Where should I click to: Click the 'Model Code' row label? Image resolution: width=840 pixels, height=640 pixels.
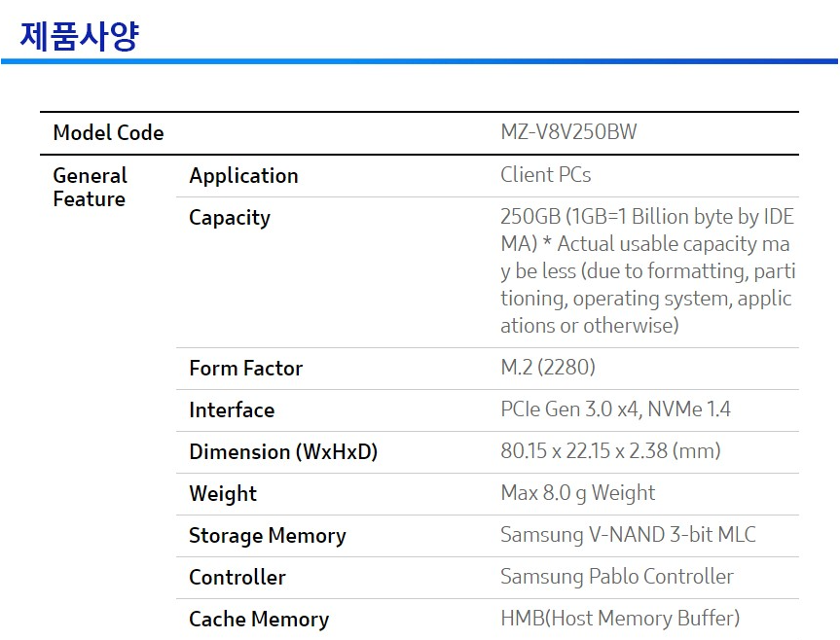(x=108, y=132)
